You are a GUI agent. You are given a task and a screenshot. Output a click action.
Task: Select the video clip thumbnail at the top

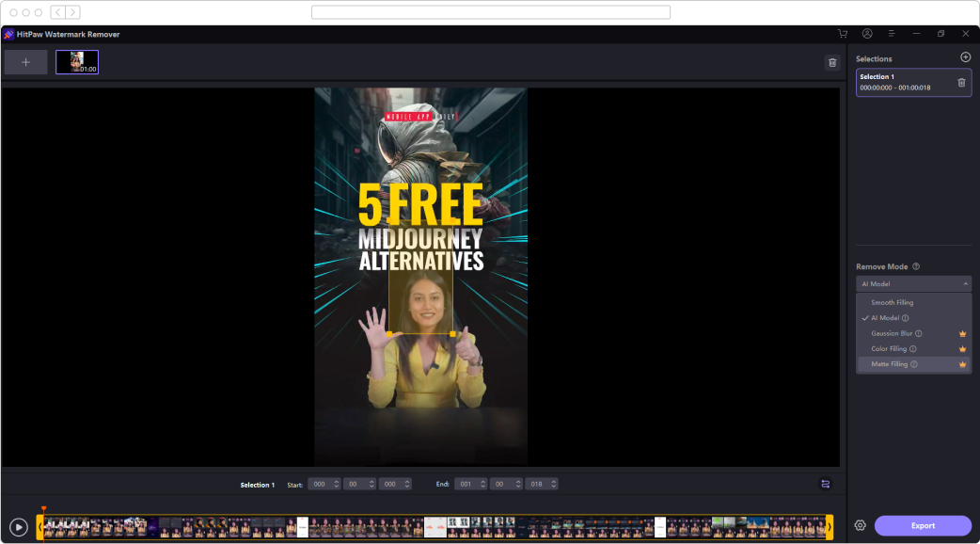(x=77, y=61)
